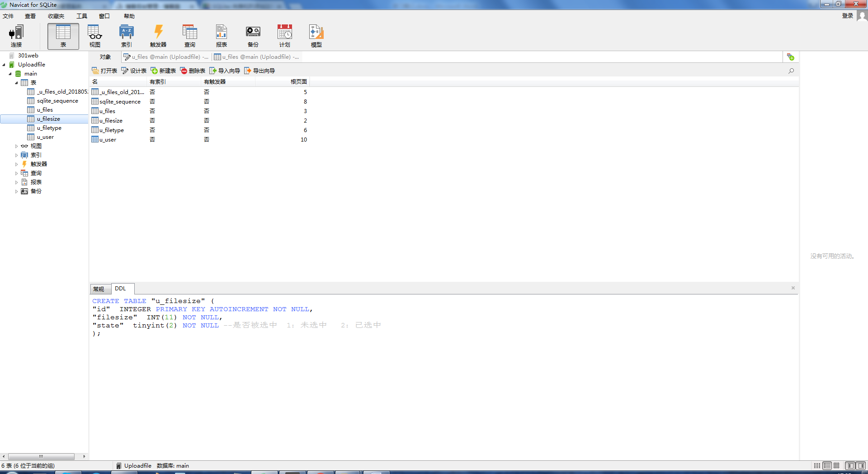
Task: Collapse the 表 tables tree node
Action: click(16, 83)
